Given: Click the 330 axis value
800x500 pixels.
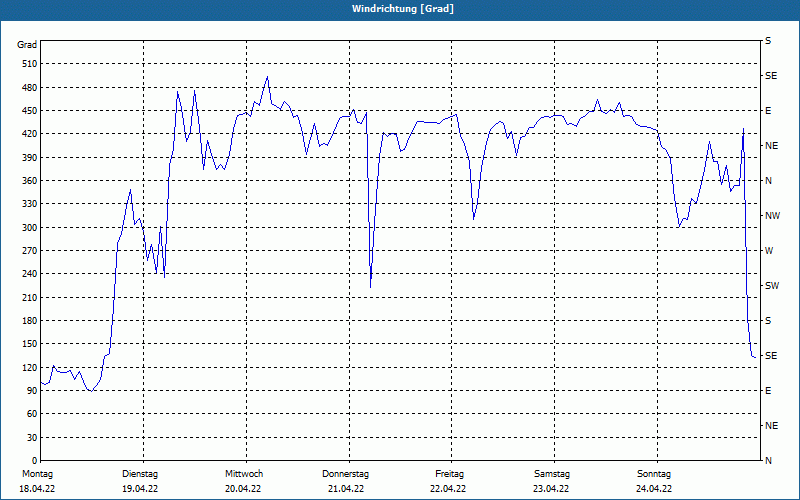Looking at the screenshot, I should click(x=30, y=204).
